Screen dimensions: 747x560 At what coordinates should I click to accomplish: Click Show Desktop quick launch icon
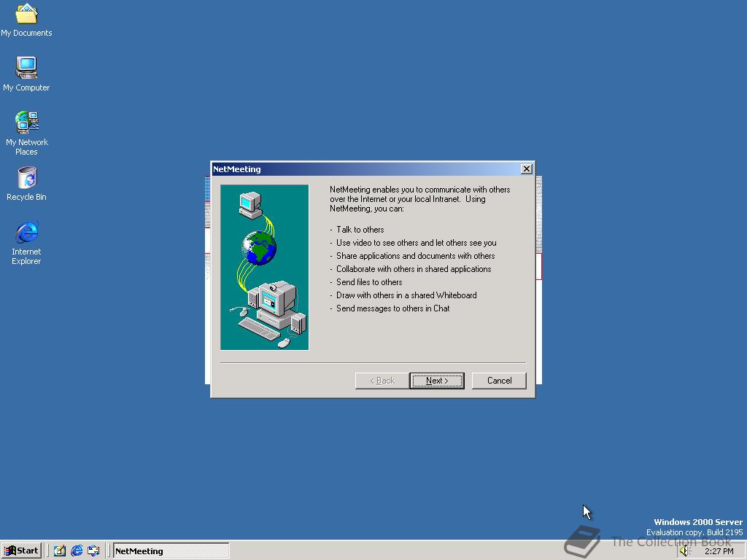[x=60, y=551]
